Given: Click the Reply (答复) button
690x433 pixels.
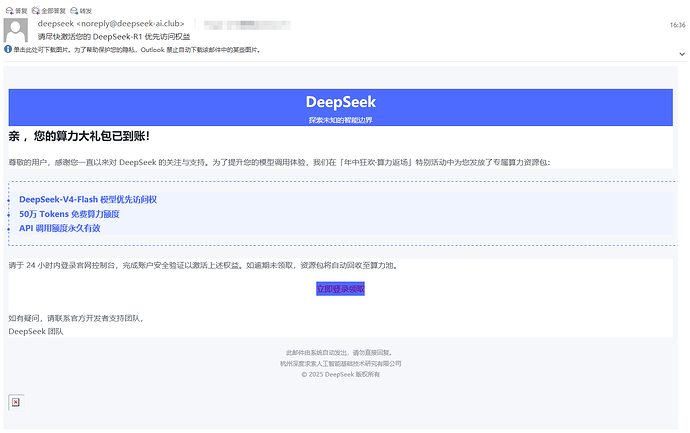Looking at the screenshot, I should coord(16,11).
